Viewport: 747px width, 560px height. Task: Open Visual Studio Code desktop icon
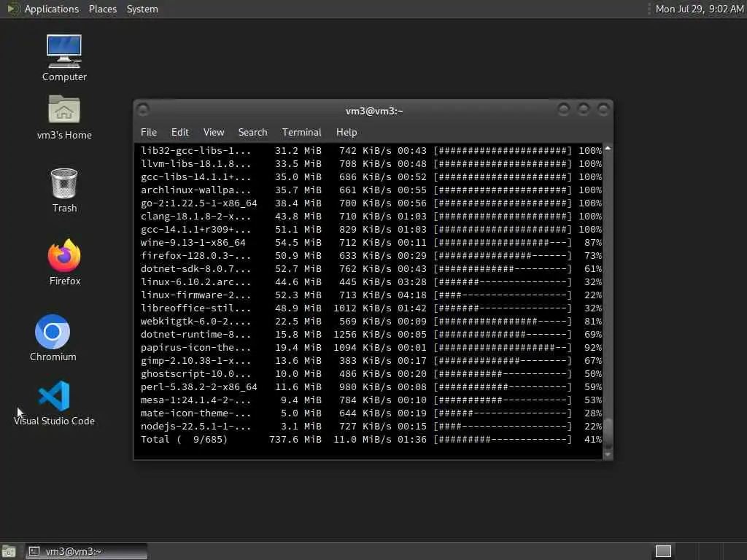pos(54,402)
